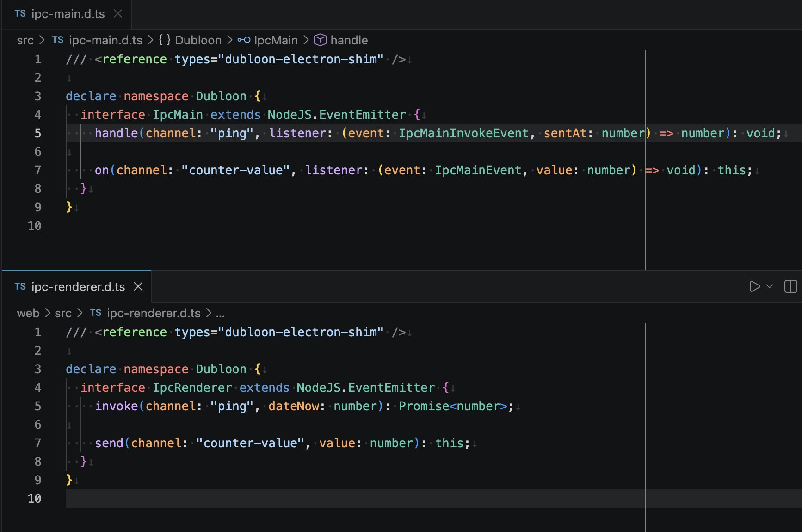
Task: Click the Dubloon breadcrumb braces icon
Action: [x=165, y=40]
